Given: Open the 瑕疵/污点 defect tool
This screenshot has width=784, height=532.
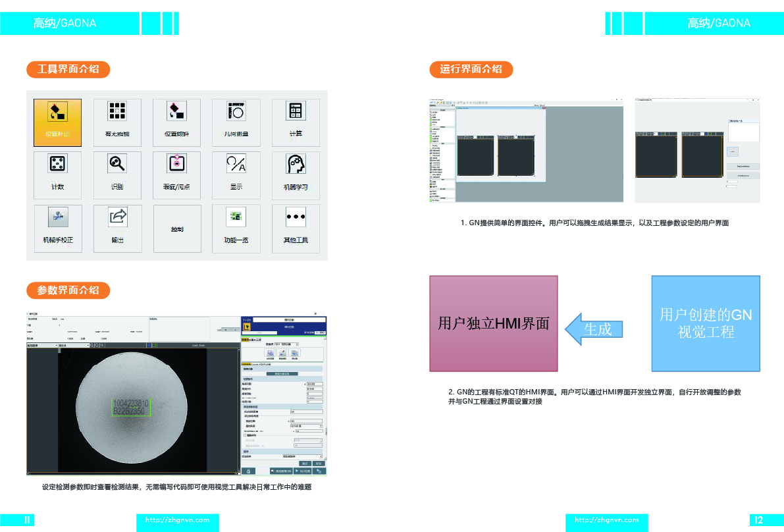Looking at the screenshot, I should [x=176, y=176].
